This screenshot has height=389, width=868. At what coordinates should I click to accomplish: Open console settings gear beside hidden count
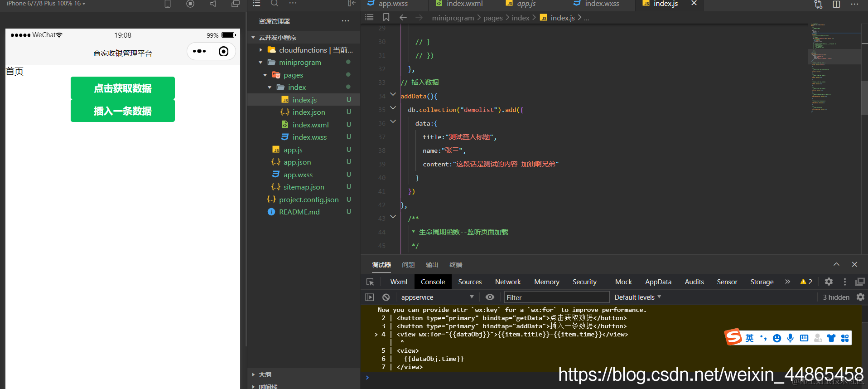860,297
